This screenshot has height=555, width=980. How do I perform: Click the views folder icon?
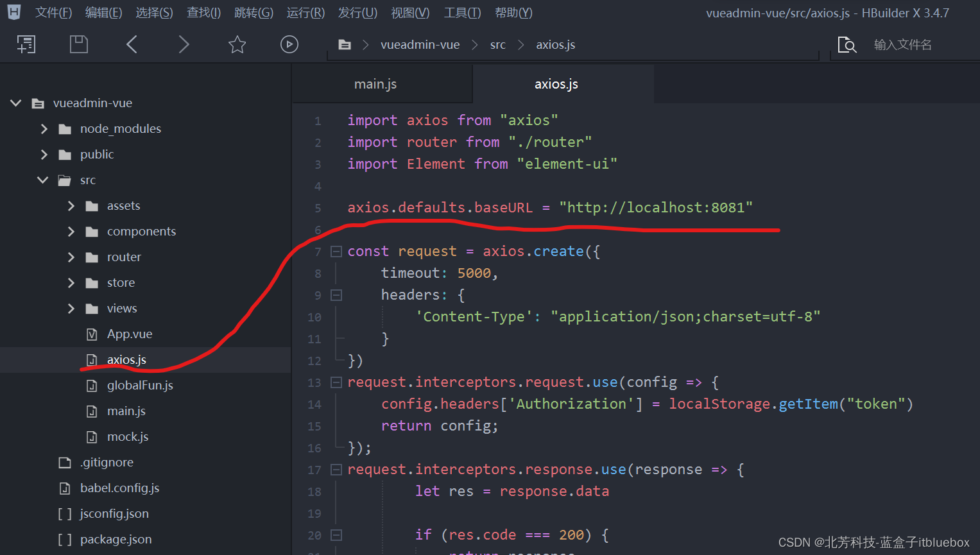[92, 309]
